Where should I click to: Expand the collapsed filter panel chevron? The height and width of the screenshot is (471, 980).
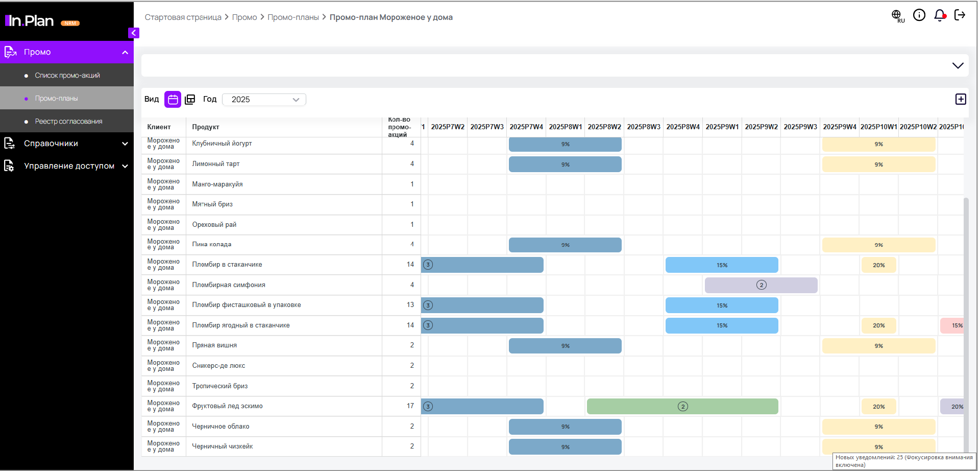958,65
